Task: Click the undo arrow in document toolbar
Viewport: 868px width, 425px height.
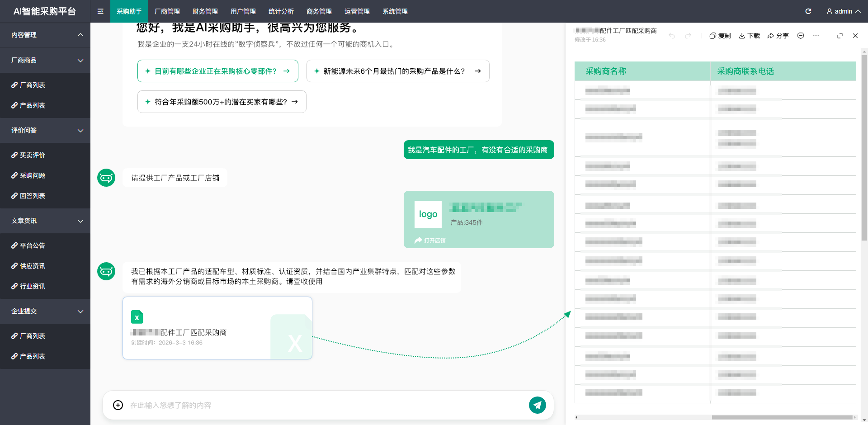Action: point(672,36)
